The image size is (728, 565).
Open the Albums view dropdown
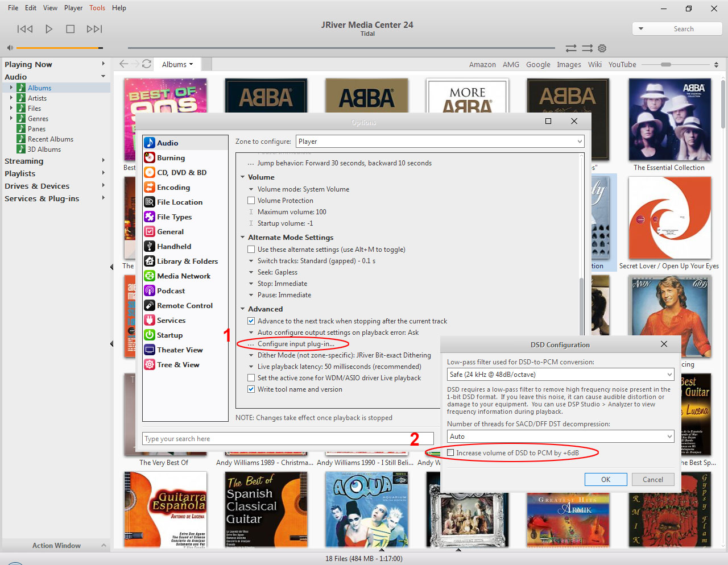178,64
